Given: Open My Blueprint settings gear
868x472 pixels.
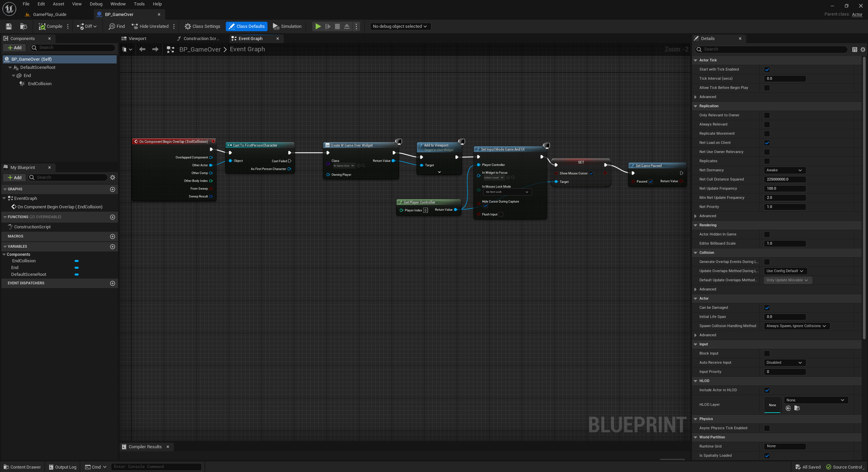Looking at the screenshot, I should coord(113,177).
